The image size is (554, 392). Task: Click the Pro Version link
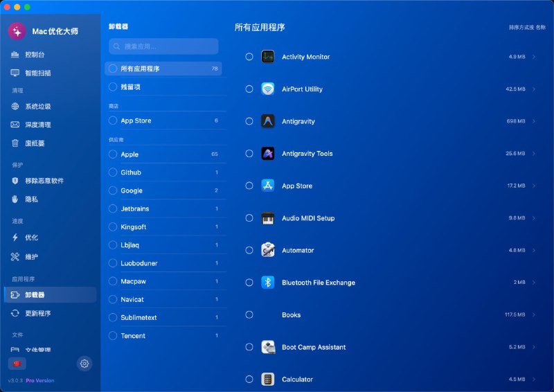pos(40,380)
